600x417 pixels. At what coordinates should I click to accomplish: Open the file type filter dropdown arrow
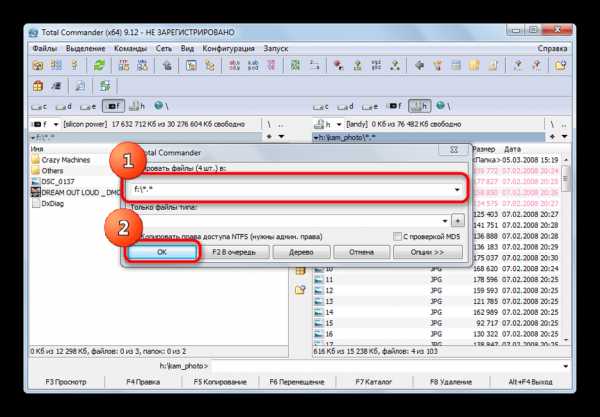click(x=444, y=221)
